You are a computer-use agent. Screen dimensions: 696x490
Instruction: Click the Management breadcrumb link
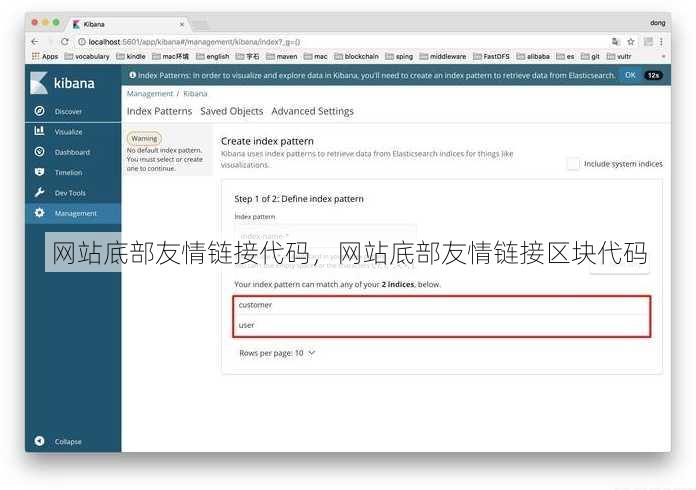[x=150, y=93]
